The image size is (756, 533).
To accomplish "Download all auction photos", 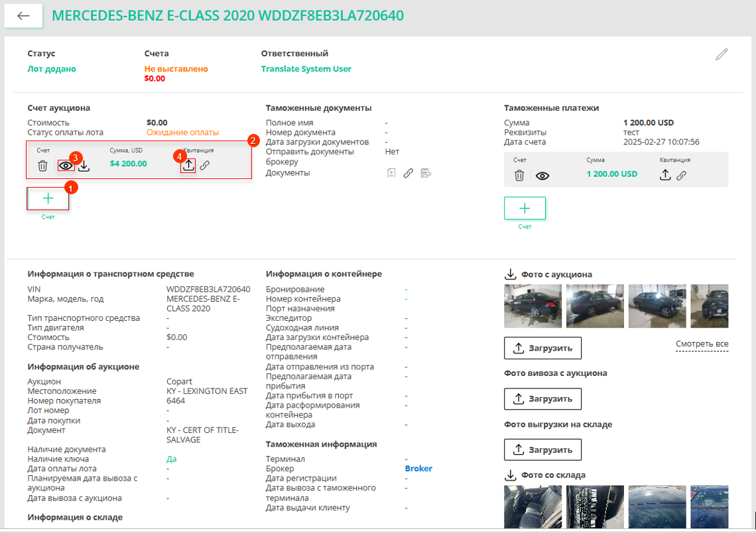I will (x=510, y=274).
